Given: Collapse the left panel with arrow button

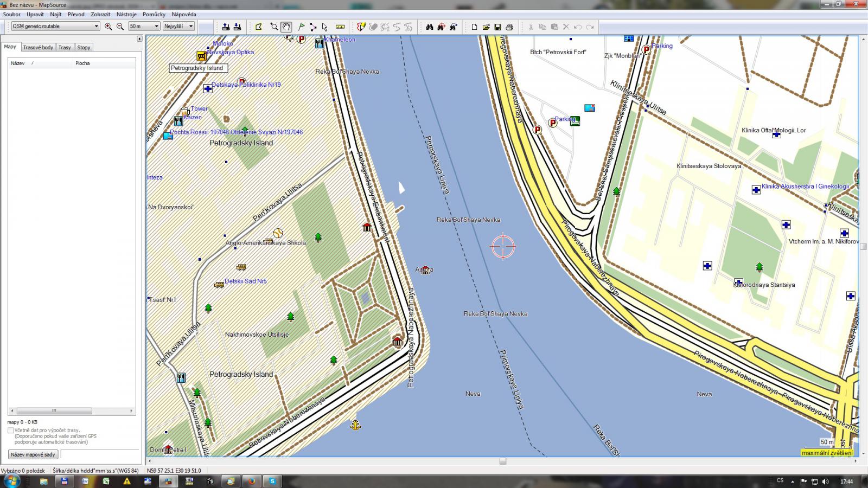Looking at the screenshot, I should [139, 38].
